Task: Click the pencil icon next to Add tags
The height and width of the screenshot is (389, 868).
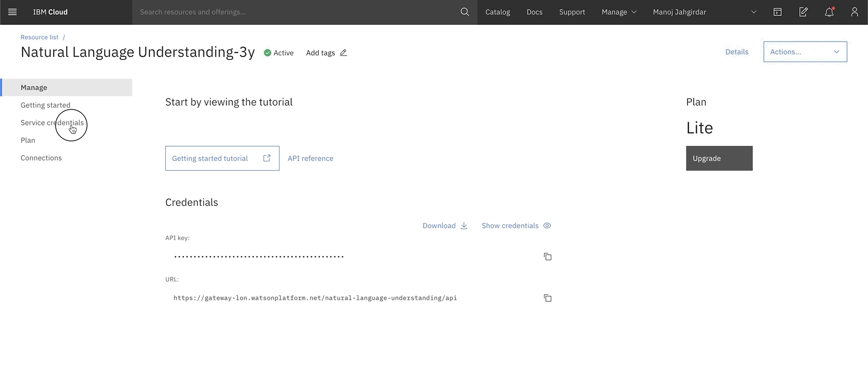Action: point(343,53)
